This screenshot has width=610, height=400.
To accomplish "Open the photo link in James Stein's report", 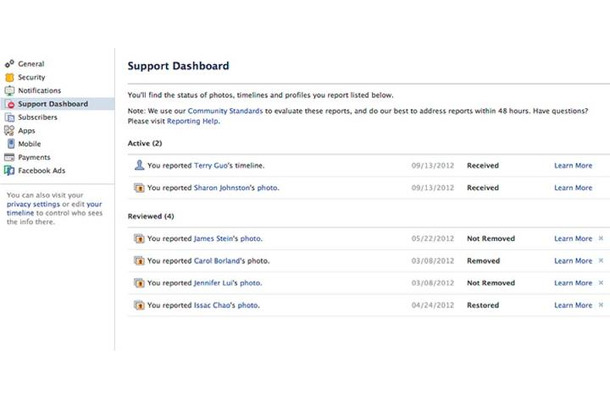I will click(251, 239).
